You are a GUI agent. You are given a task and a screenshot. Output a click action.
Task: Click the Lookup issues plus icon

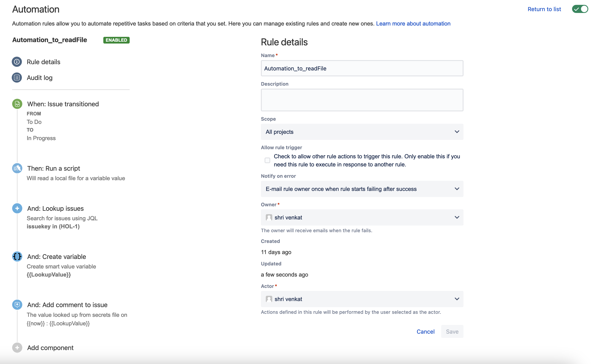pos(17,208)
